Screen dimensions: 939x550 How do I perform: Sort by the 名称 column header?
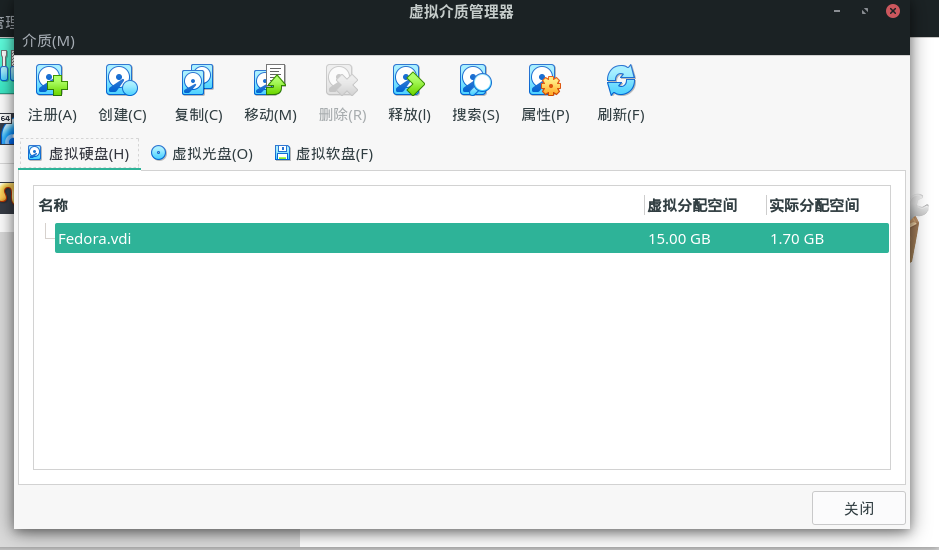340,206
